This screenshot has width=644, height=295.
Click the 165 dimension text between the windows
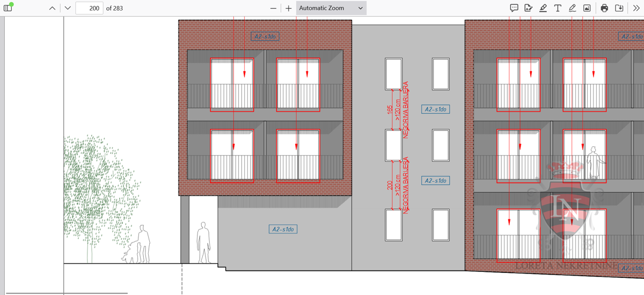390,110
